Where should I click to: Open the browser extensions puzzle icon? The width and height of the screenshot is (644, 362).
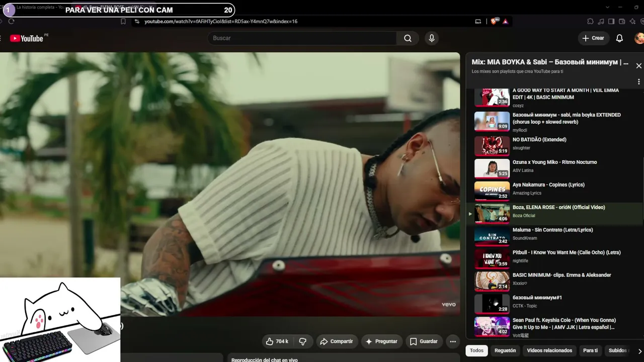click(x=590, y=21)
